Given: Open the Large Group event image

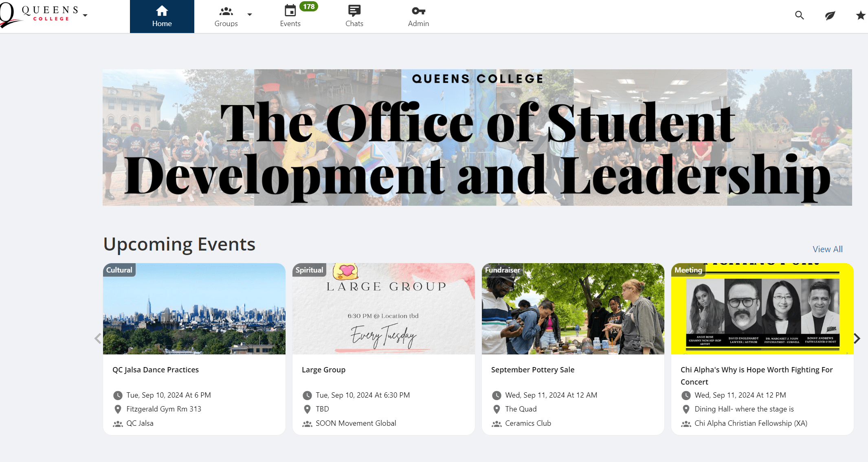Looking at the screenshot, I should (384, 309).
